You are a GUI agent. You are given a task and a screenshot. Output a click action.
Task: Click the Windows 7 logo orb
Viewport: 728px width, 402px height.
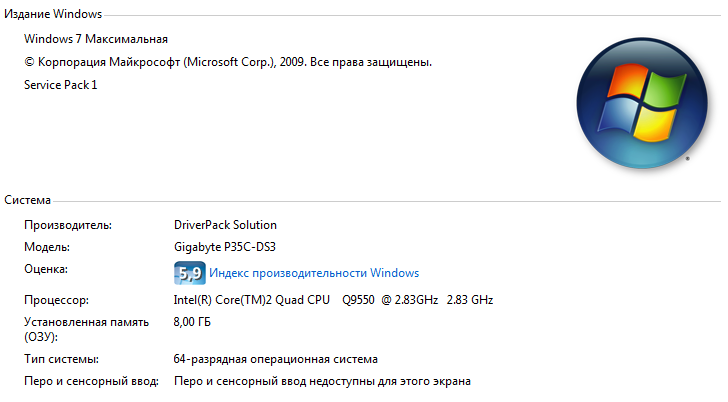pyautogui.click(x=642, y=103)
